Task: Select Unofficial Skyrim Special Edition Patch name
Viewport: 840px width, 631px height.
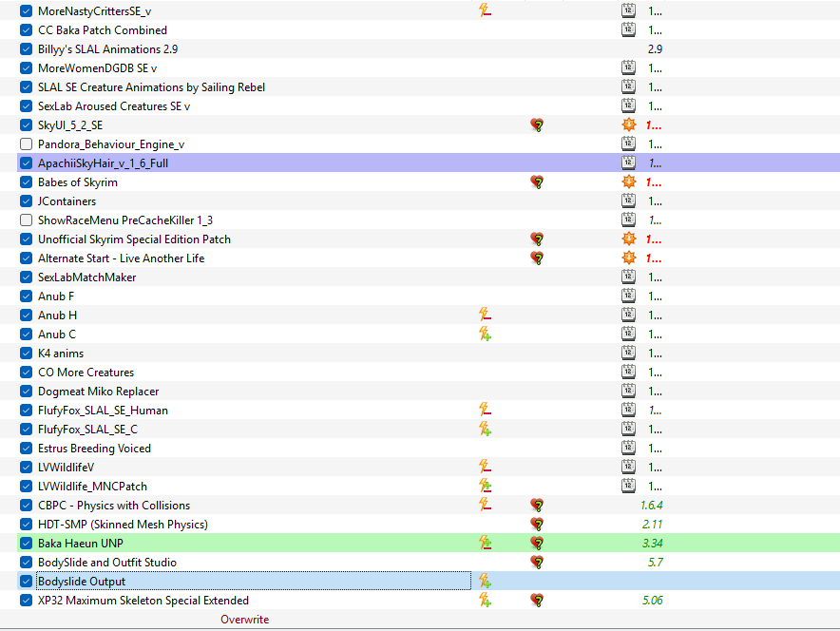Action: [135, 239]
